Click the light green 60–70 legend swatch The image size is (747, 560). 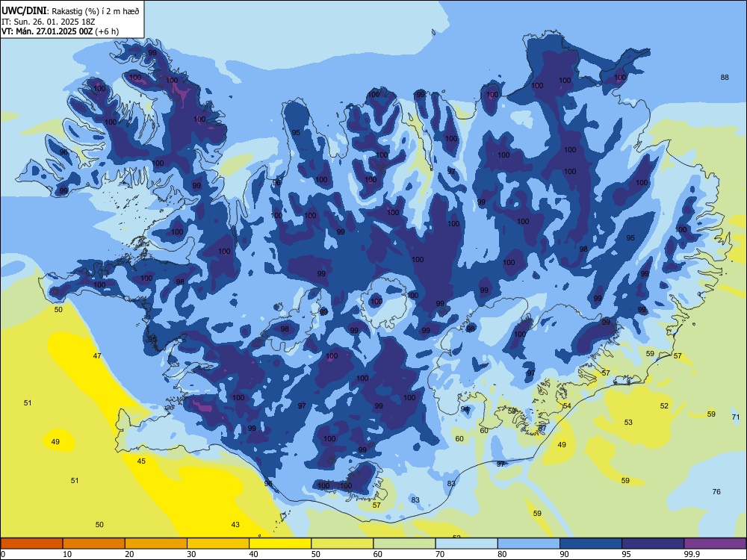pos(404,544)
